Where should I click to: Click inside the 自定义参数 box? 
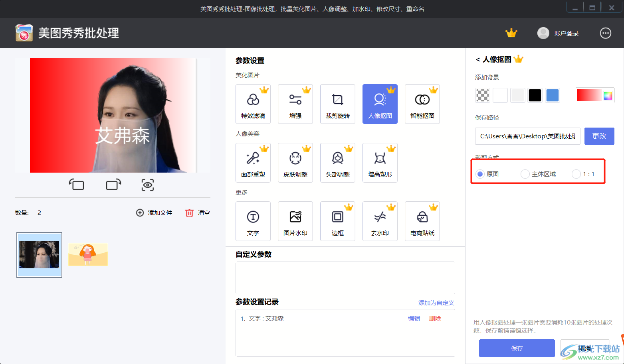point(345,278)
